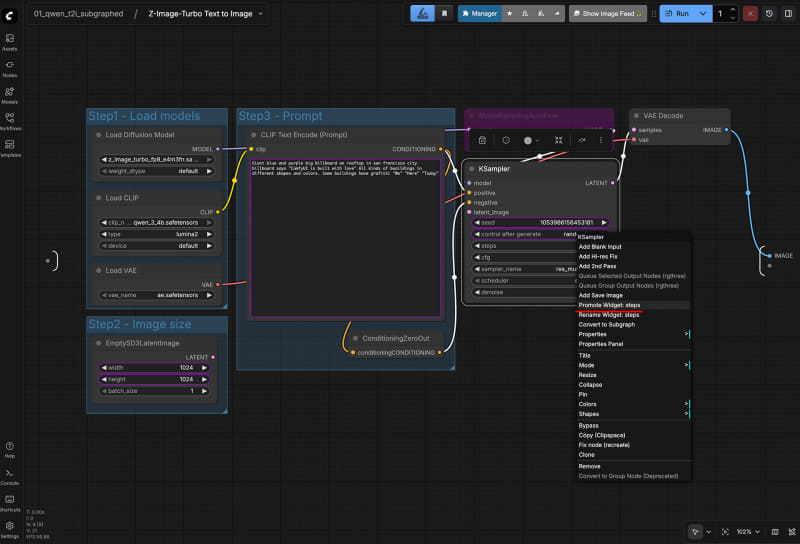The width and height of the screenshot is (800, 544).
Task: Open the clip_name combo qwen_3_4b.safetensors
Action: pyautogui.click(x=157, y=223)
